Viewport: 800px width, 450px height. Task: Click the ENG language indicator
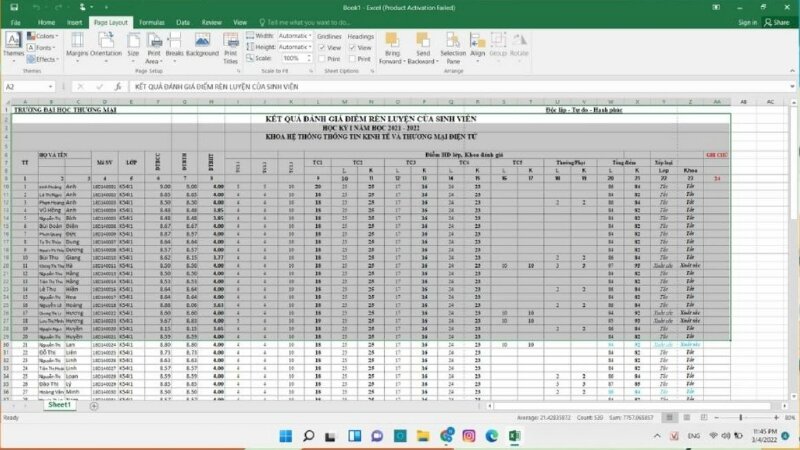pyautogui.click(x=694, y=436)
